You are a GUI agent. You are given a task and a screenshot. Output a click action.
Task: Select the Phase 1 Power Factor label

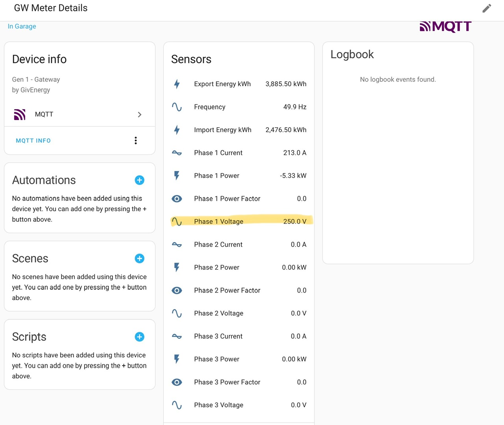point(227,199)
